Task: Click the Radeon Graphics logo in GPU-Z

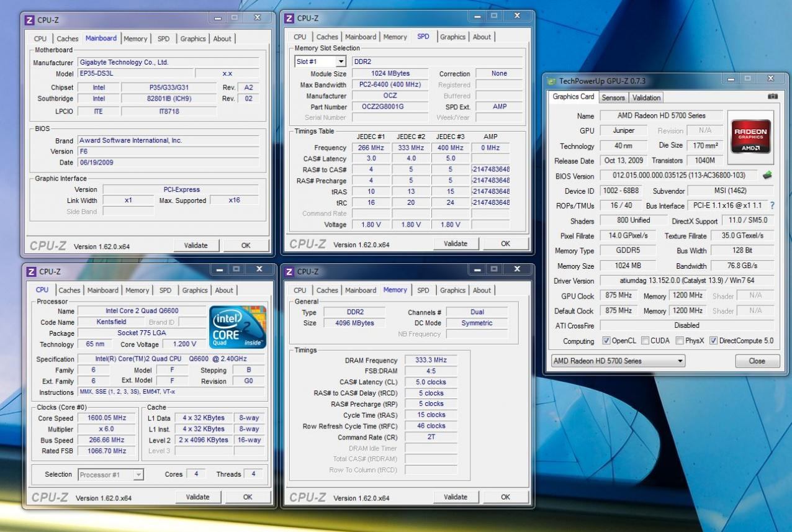Action: [x=750, y=137]
